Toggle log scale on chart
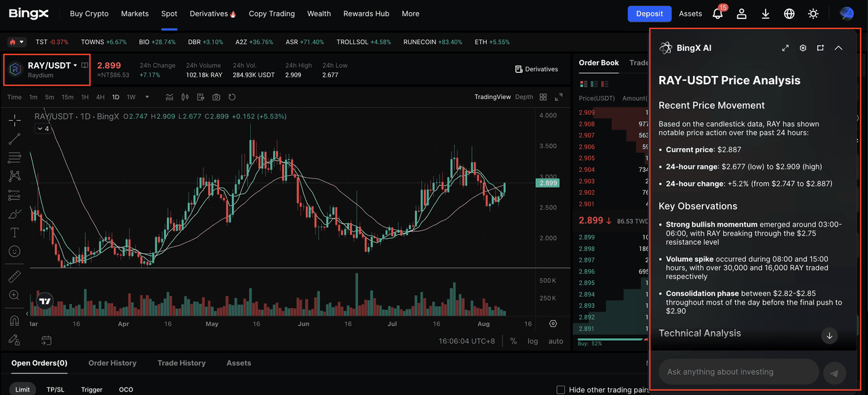The height and width of the screenshot is (395, 868). tap(533, 341)
